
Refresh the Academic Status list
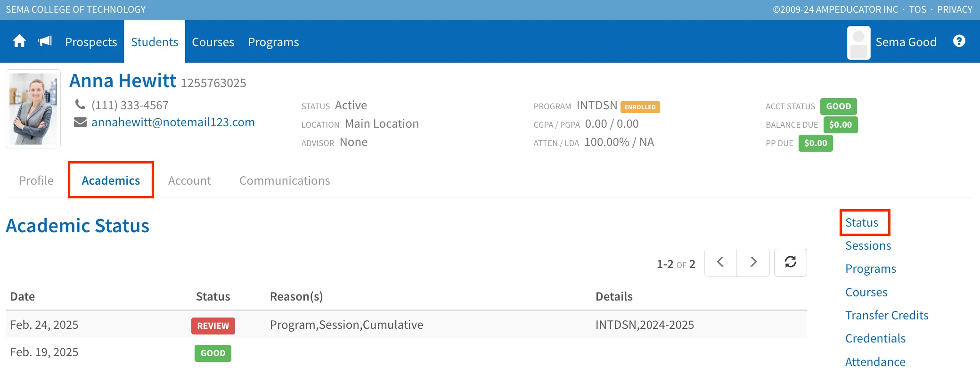(791, 262)
